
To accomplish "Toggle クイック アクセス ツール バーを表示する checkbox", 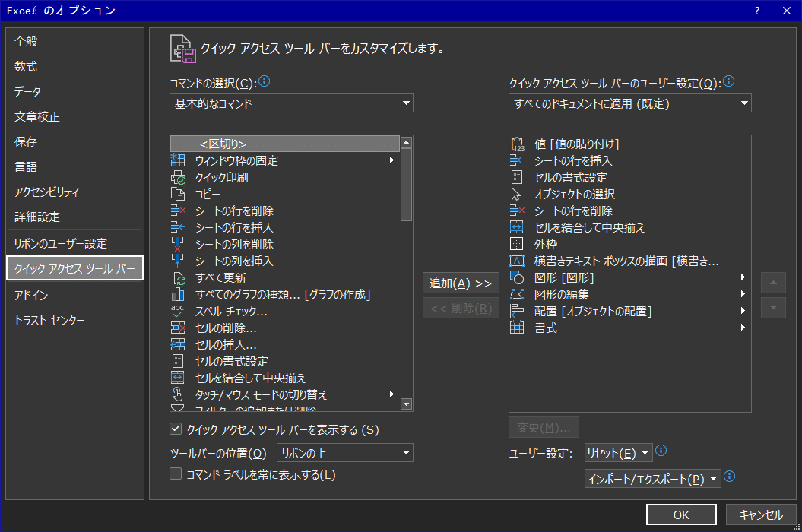I will click(176, 429).
